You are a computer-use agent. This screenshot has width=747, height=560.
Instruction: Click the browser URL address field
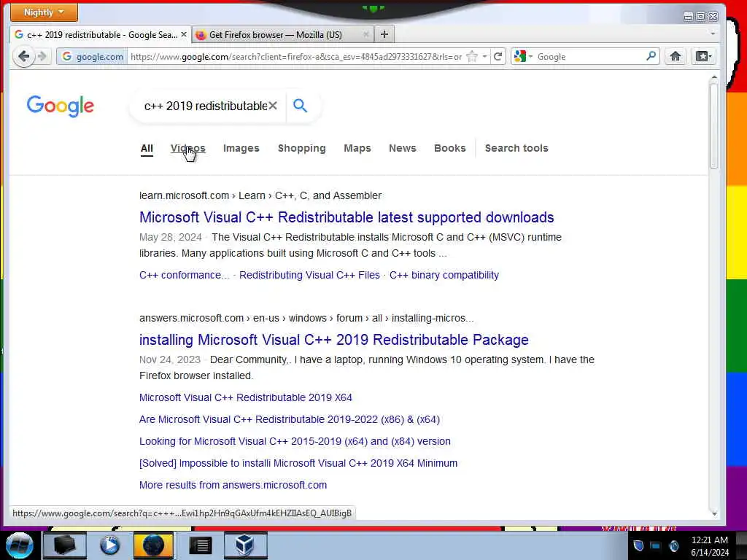tap(296, 57)
